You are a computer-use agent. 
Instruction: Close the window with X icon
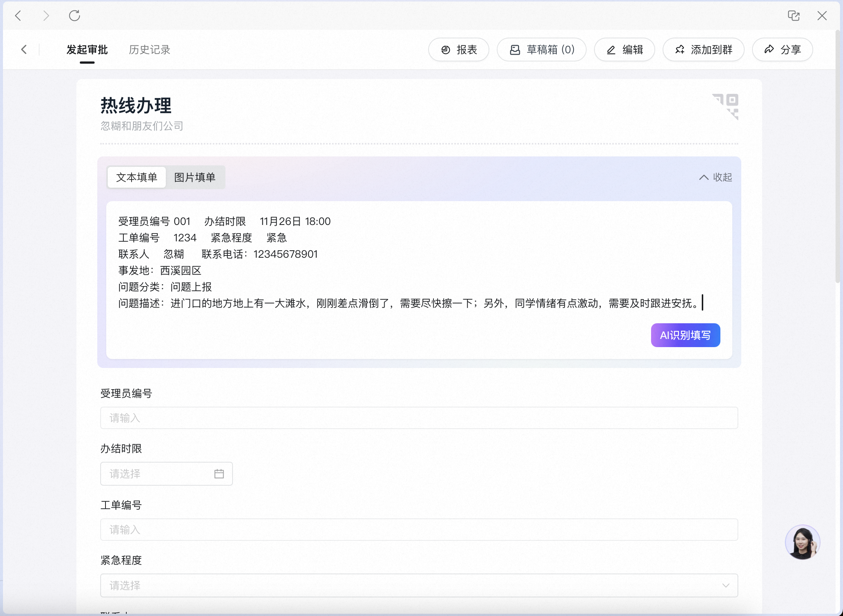(822, 16)
